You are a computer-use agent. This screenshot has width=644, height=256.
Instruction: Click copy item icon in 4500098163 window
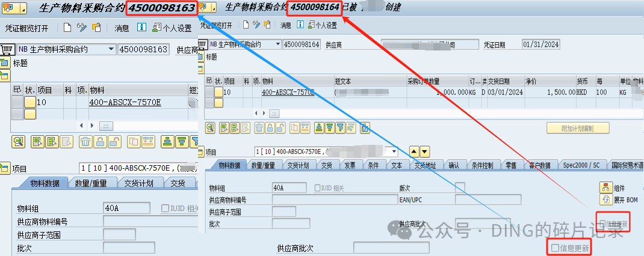(x=134, y=142)
